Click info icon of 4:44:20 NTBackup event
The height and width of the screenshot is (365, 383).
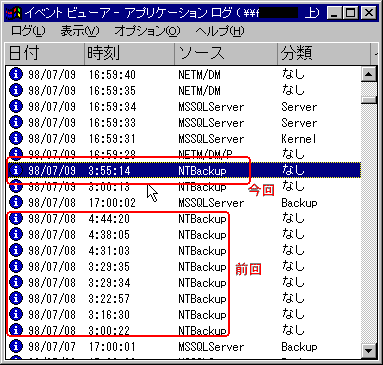tap(16, 218)
